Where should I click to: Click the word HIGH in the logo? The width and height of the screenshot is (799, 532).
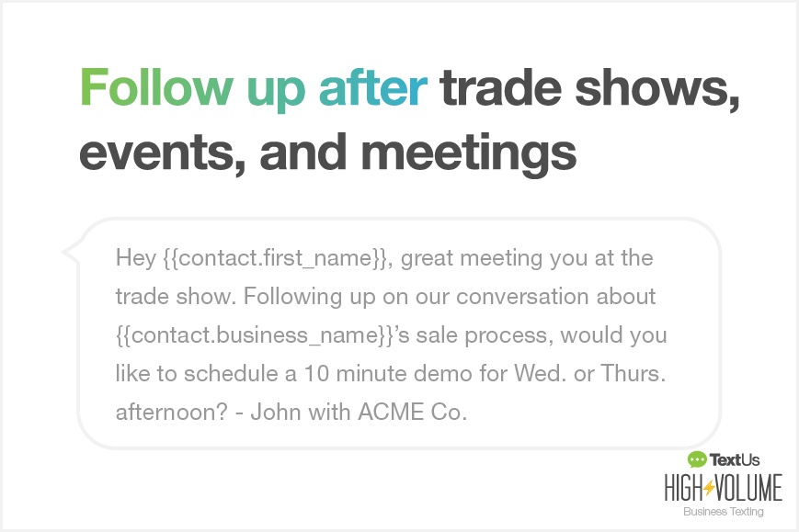[683, 488]
